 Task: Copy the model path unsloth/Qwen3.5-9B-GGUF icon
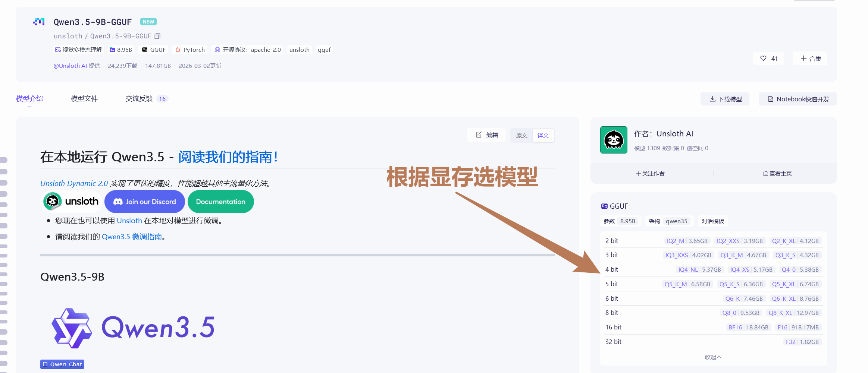[157, 36]
